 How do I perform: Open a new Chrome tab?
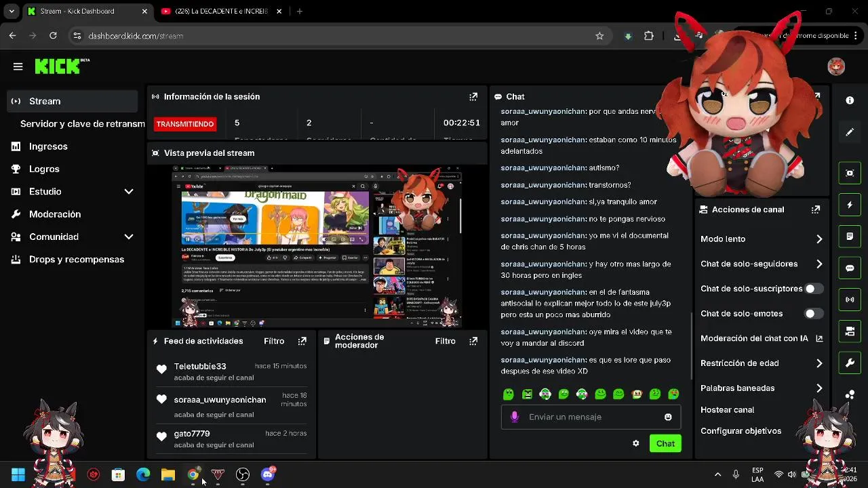pos(300,11)
